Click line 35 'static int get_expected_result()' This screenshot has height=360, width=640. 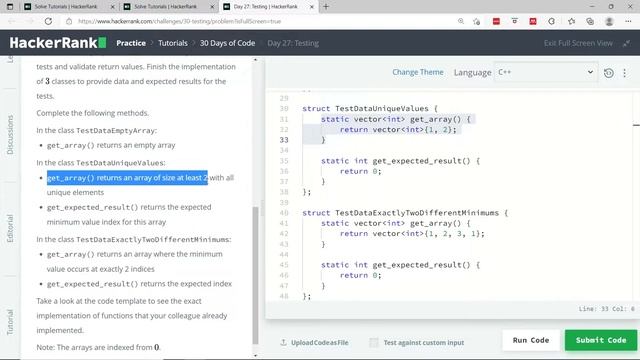(x=400, y=161)
